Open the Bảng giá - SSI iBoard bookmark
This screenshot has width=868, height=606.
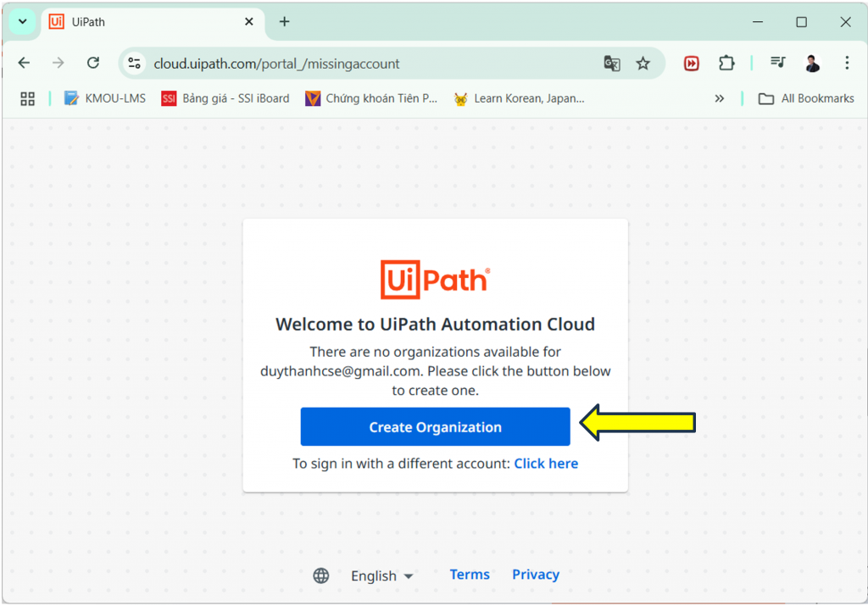tap(225, 98)
